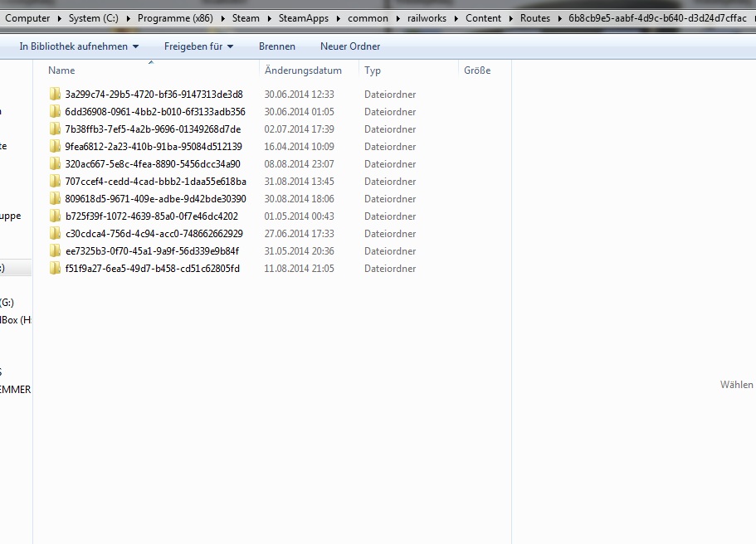Select folder icon for ee7325b3-0f70-45a1-9a9f-56d339e9b84f
The width and height of the screenshot is (756, 544).
pyautogui.click(x=55, y=250)
